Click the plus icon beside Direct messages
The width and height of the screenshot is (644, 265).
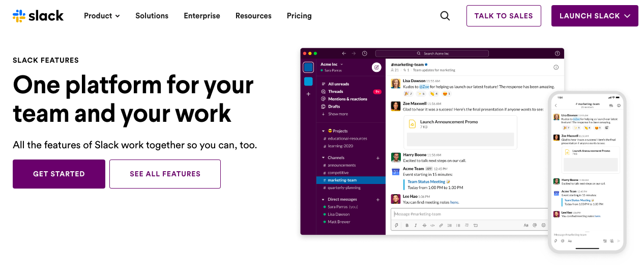coord(378,200)
